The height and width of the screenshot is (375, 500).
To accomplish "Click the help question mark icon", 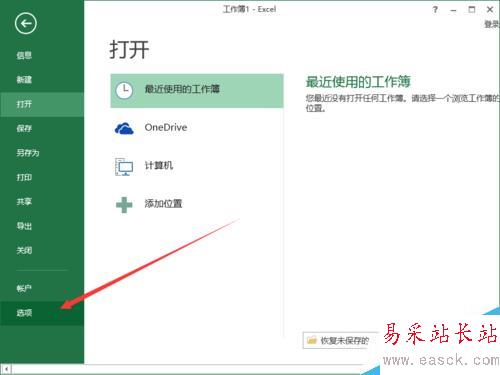I will (435, 10).
